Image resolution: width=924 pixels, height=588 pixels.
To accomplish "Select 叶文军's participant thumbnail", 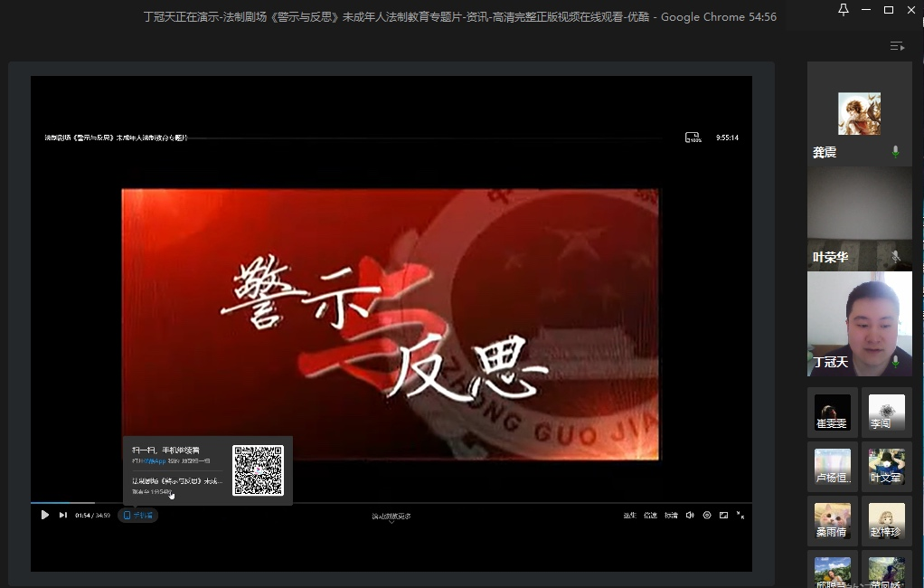I will (886, 467).
